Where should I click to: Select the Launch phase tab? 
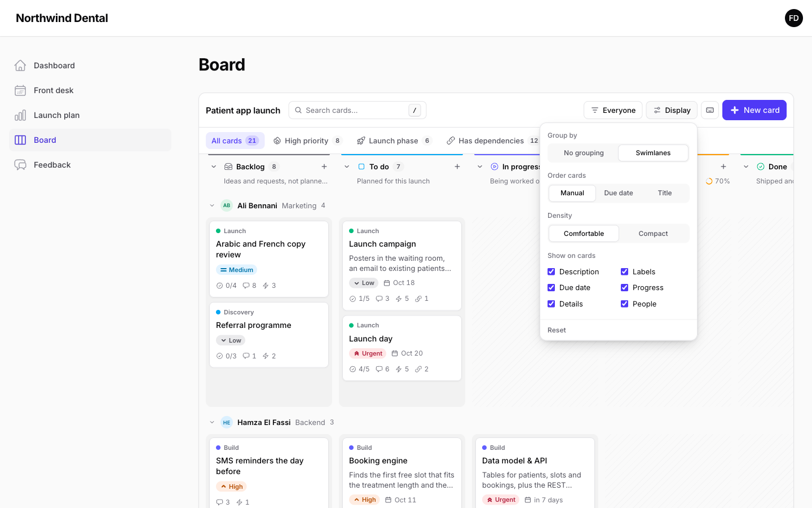pos(394,141)
